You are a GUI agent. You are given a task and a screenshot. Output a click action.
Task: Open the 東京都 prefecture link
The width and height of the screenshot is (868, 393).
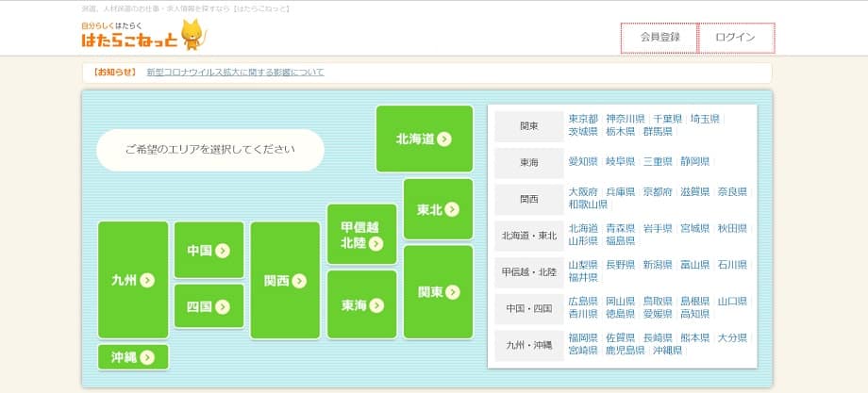[x=583, y=119]
